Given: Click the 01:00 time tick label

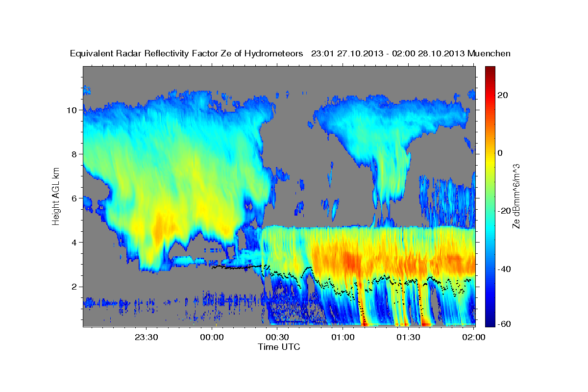Looking at the screenshot, I should 343,337.
